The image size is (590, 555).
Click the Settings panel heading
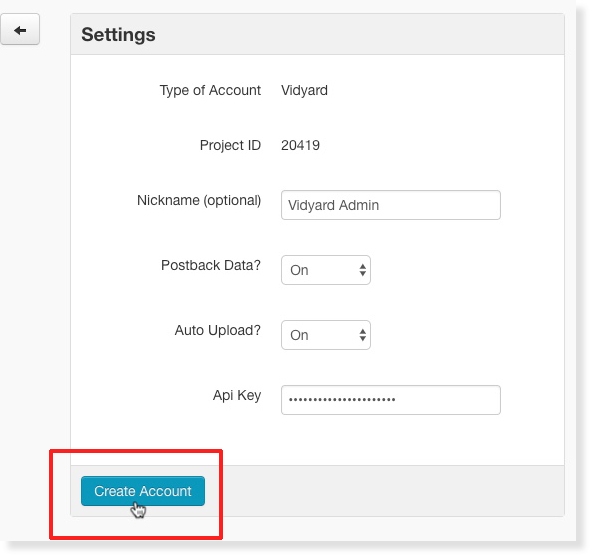click(x=118, y=35)
